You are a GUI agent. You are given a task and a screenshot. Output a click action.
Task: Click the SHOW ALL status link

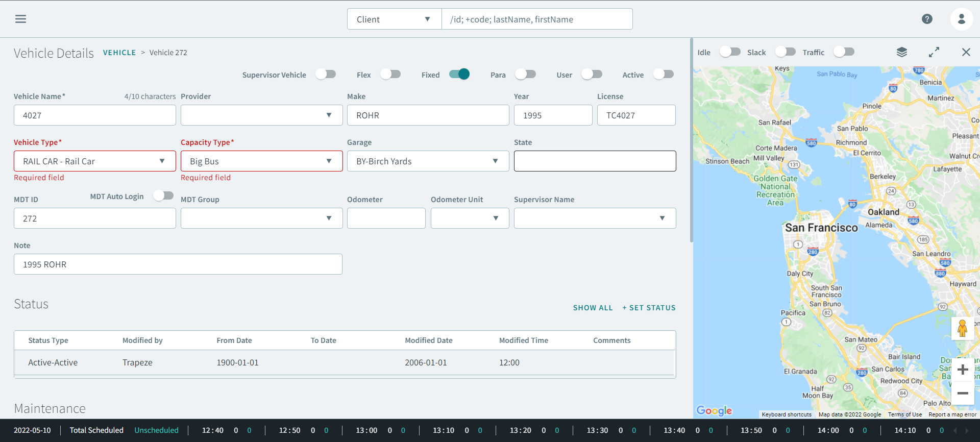pos(593,308)
